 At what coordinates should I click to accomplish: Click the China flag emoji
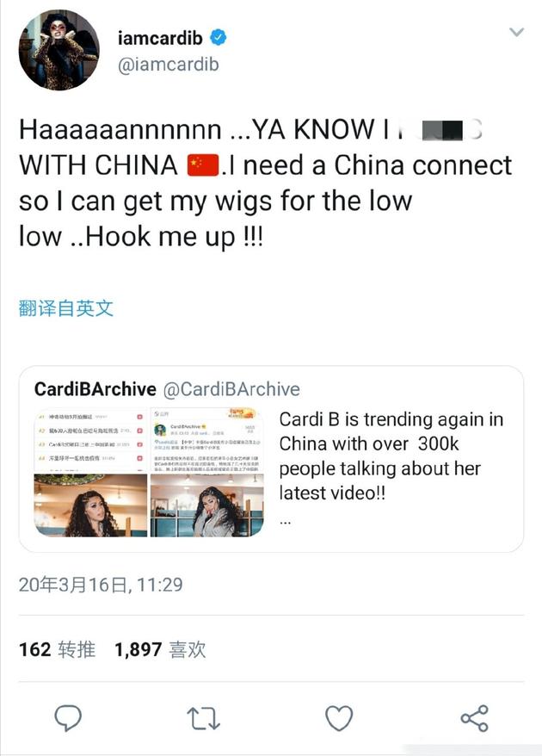pyautogui.click(x=203, y=165)
